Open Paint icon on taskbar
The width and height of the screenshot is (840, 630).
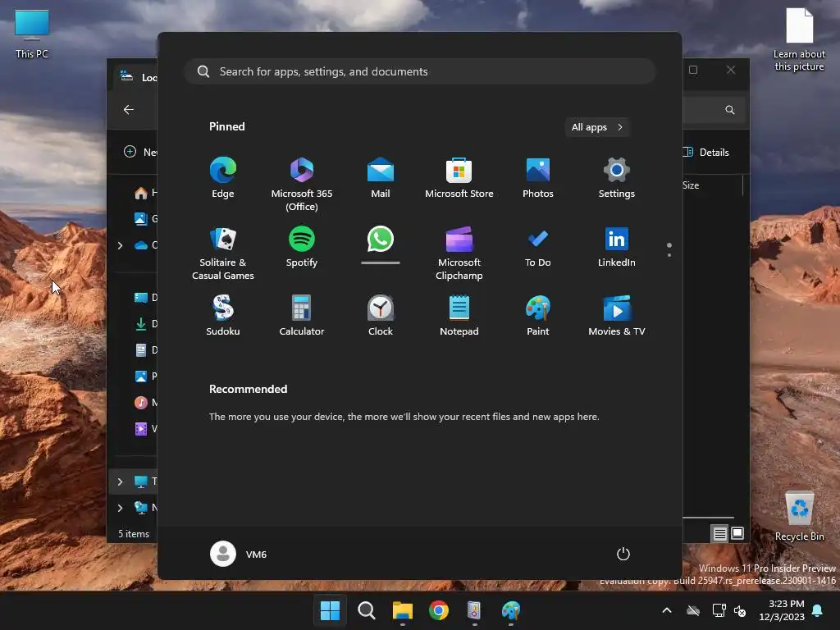[511, 610]
